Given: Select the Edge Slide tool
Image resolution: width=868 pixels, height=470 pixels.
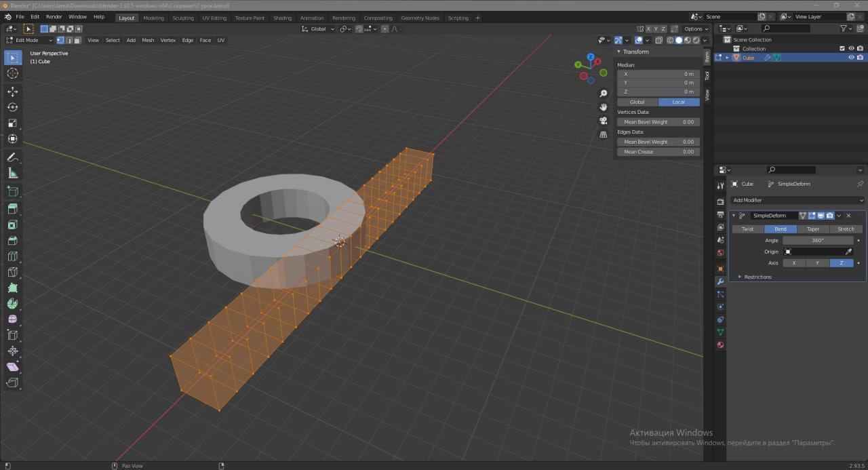Looking at the screenshot, I should (12, 335).
